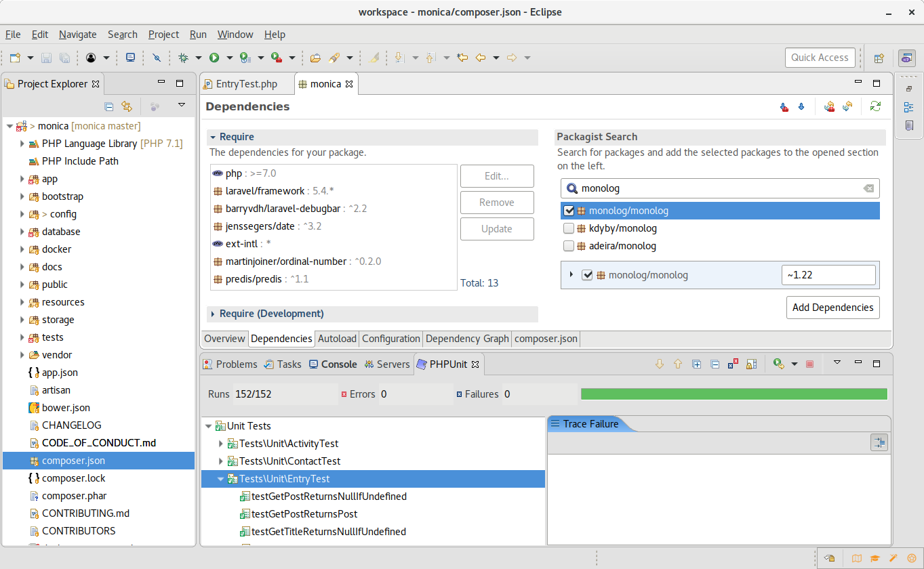
Task: Click the plain blue Install arrow icon
Action: (801, 106)
